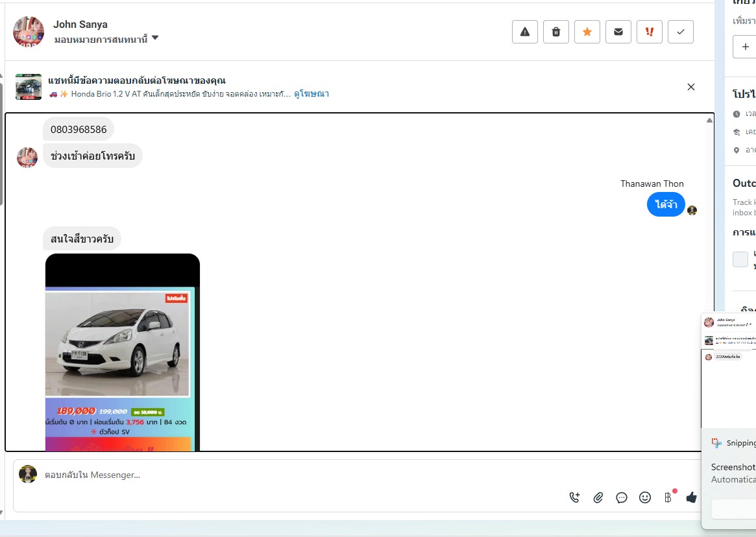Viewport: 756px width, 537px height.
Task: Click the baht payment icon
Action: click(668, 497)
